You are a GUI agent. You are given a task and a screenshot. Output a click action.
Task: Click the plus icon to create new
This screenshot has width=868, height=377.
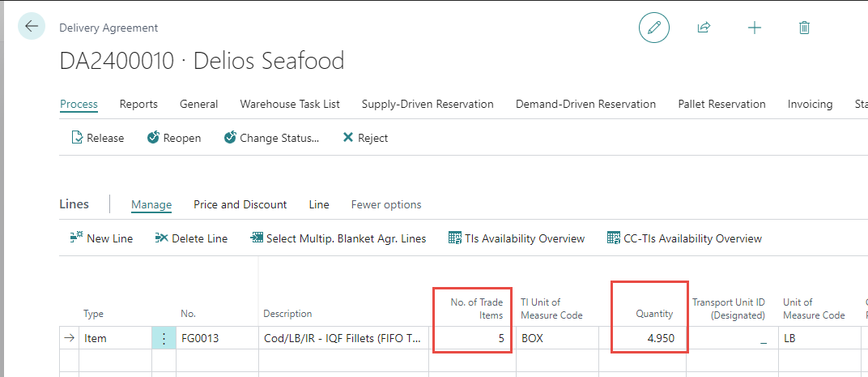coord(754,28)
